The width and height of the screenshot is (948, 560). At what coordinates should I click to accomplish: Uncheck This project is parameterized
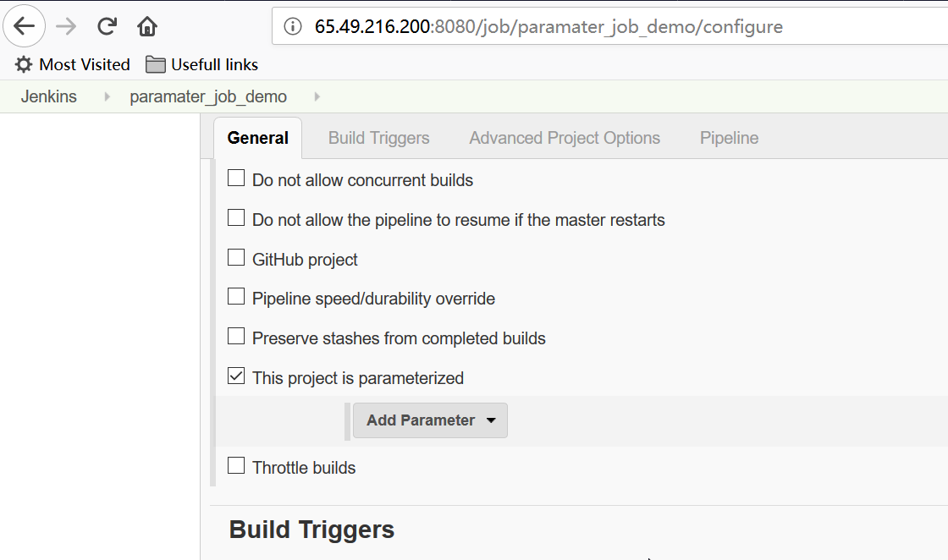click(235, 376)
